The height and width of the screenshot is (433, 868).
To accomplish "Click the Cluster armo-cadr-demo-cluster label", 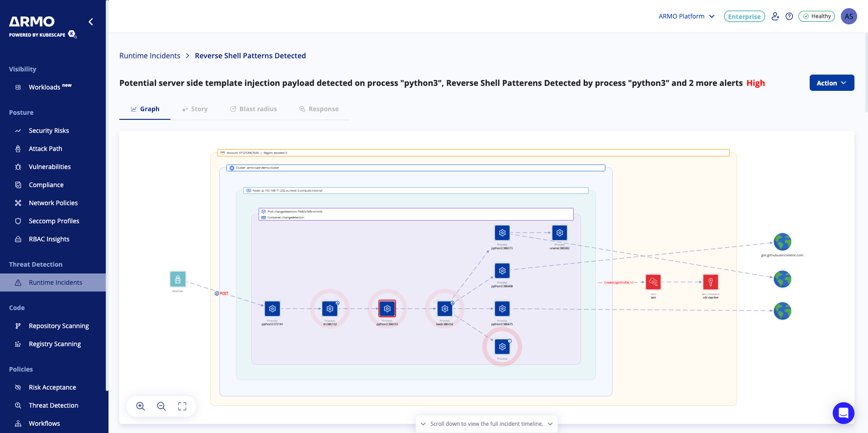I will (x=415, y=168).
